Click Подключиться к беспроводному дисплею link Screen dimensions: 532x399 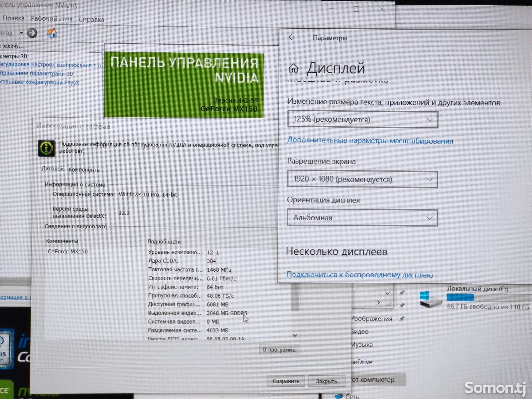click(x=359, y=275)
